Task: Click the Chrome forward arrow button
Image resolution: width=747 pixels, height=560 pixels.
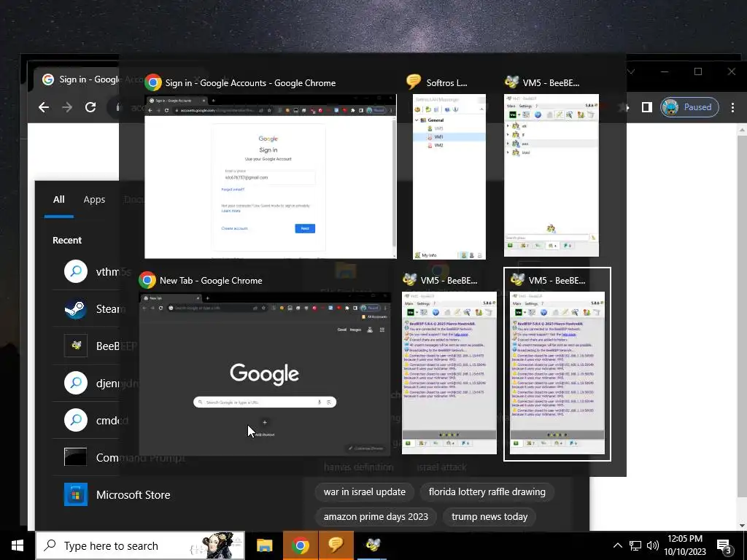Action: click(67, 107)
